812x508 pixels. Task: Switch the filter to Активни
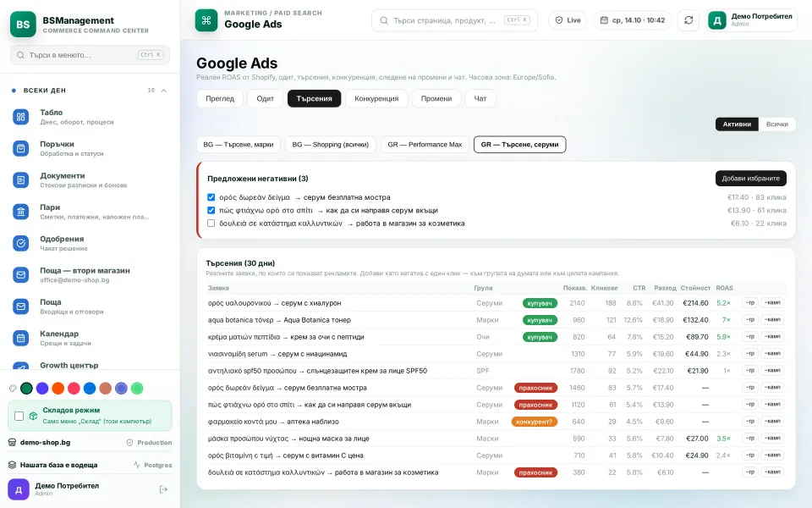(737, 124)
